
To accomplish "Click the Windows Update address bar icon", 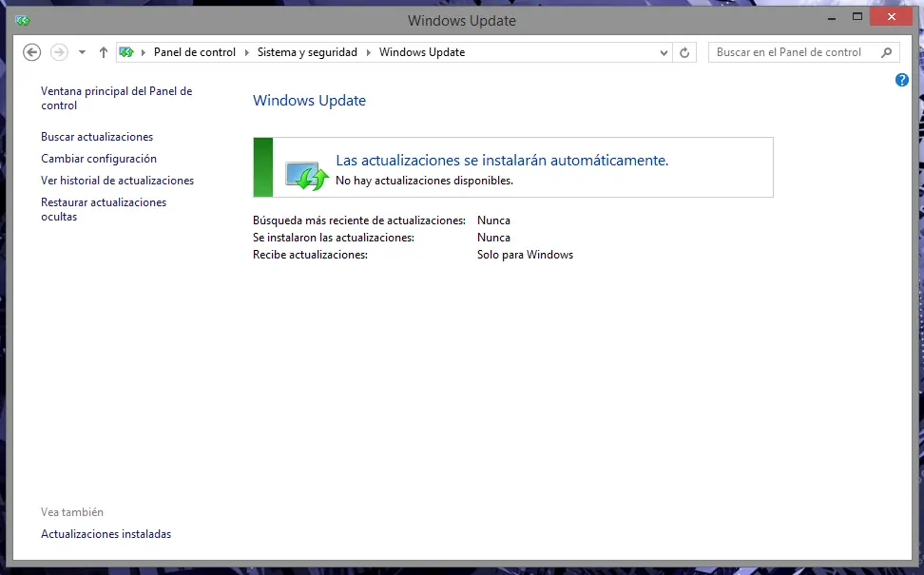I will pyautogui.click(x=126, y=52).
